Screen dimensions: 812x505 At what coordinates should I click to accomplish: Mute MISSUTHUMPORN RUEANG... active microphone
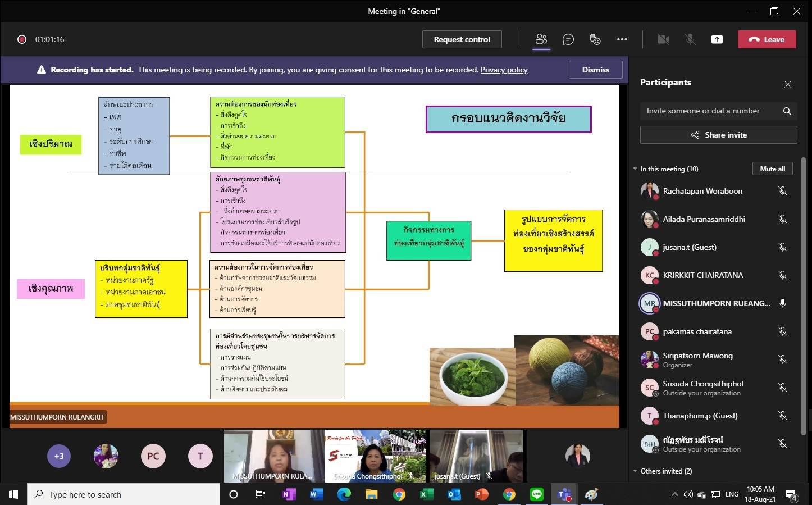(783, 303)
